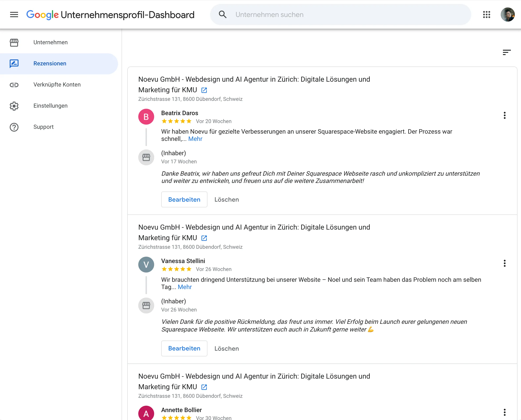
Task: Open the Google apps grid
Action: click(486, 15)
